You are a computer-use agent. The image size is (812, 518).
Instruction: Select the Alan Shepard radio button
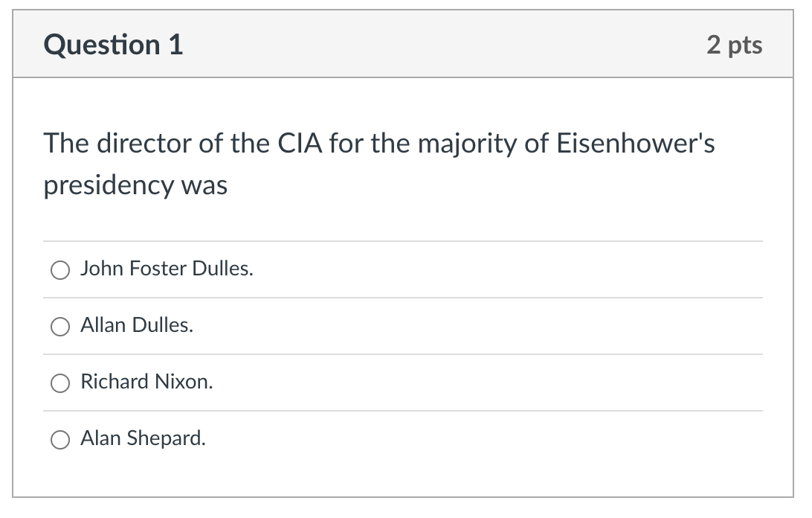[x=60, y=439]
